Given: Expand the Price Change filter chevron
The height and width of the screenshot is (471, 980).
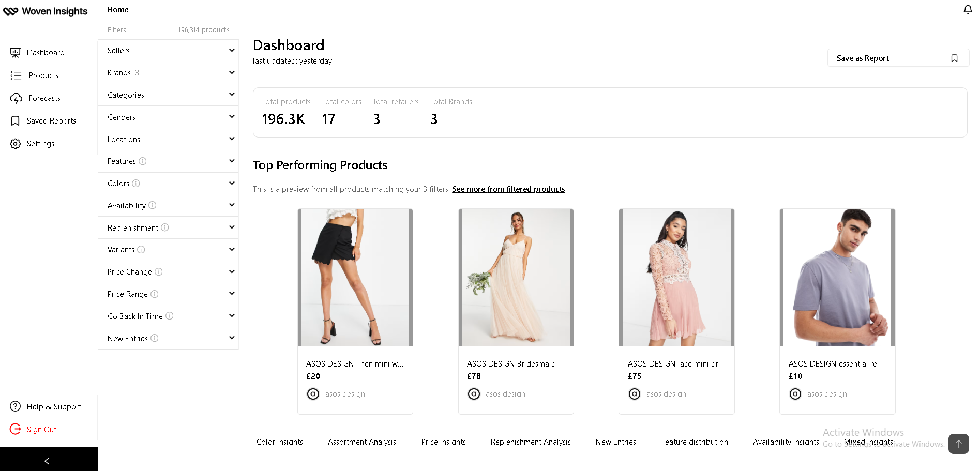Looking at the screenshot, I should point(232,272).
